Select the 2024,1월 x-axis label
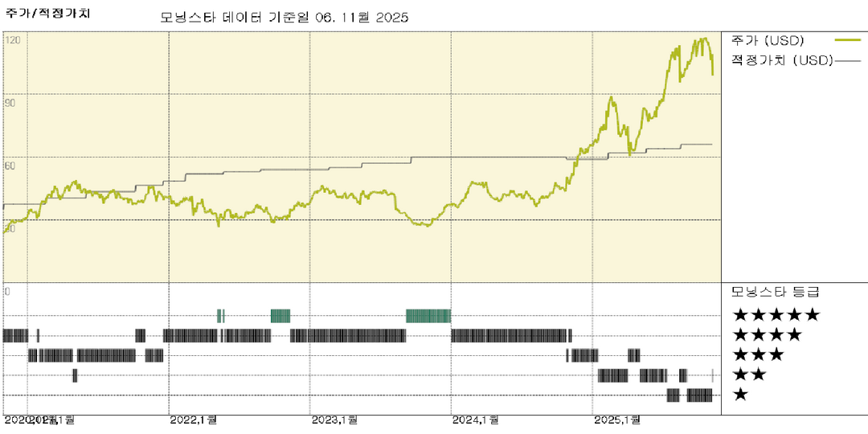The width and height of the screenshot is (868, 434). (476, 420)
